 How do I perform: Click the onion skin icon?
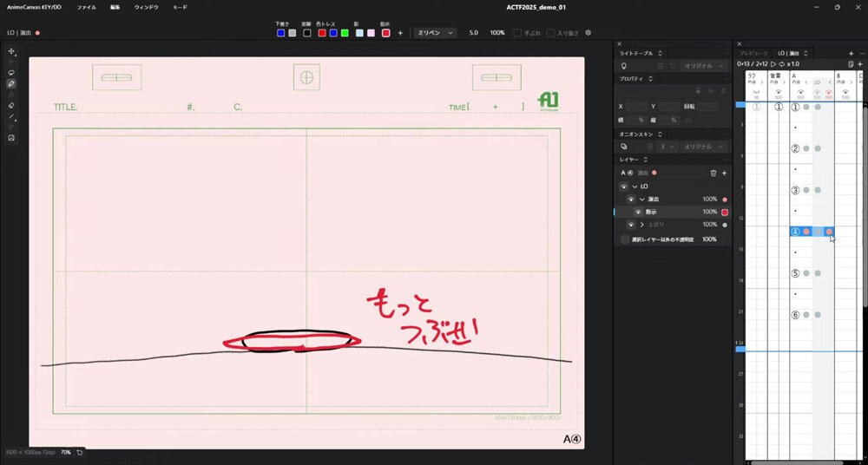(624, 147)
